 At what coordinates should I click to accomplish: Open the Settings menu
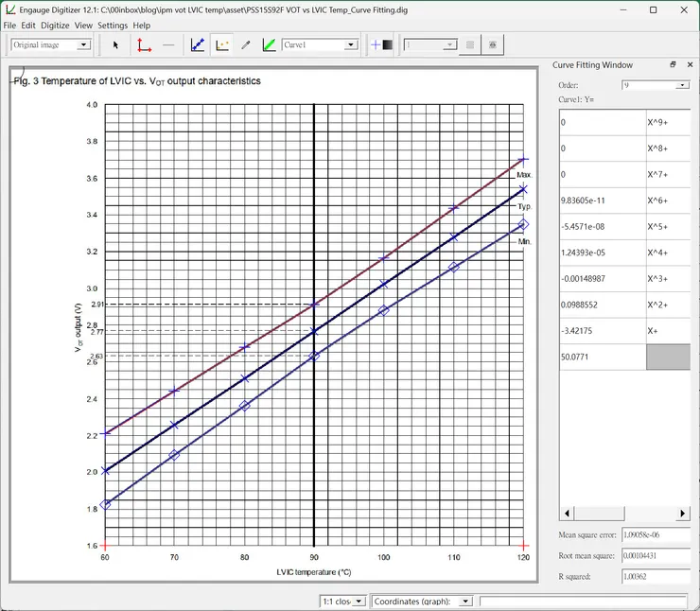[x=113, y=26]
